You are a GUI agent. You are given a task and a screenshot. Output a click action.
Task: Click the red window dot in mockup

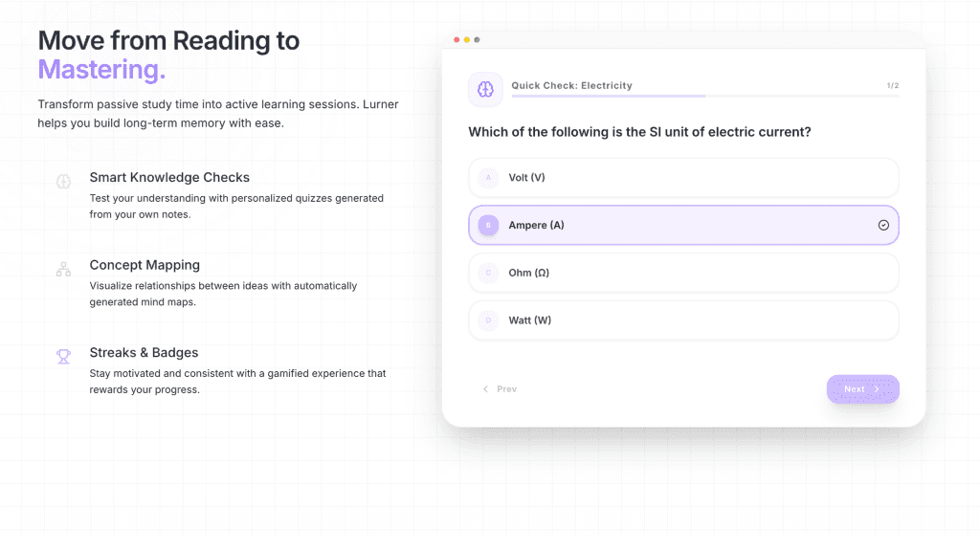point(457,40)
